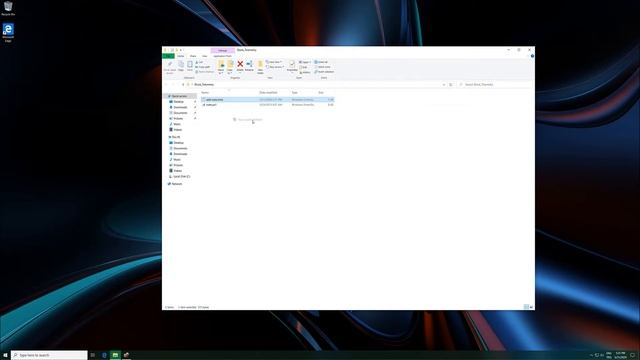Switch to the Home ribbon tab

coord(180,56)
